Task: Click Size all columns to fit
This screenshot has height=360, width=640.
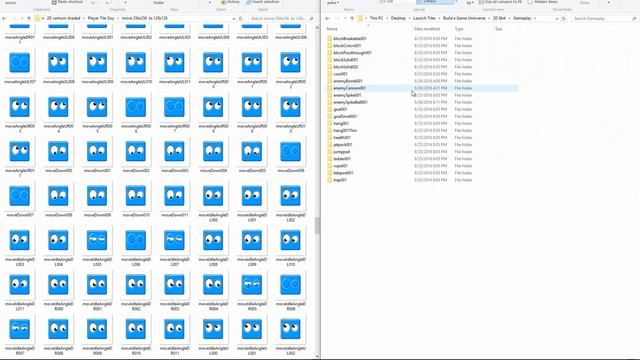Action: point(500,2)
